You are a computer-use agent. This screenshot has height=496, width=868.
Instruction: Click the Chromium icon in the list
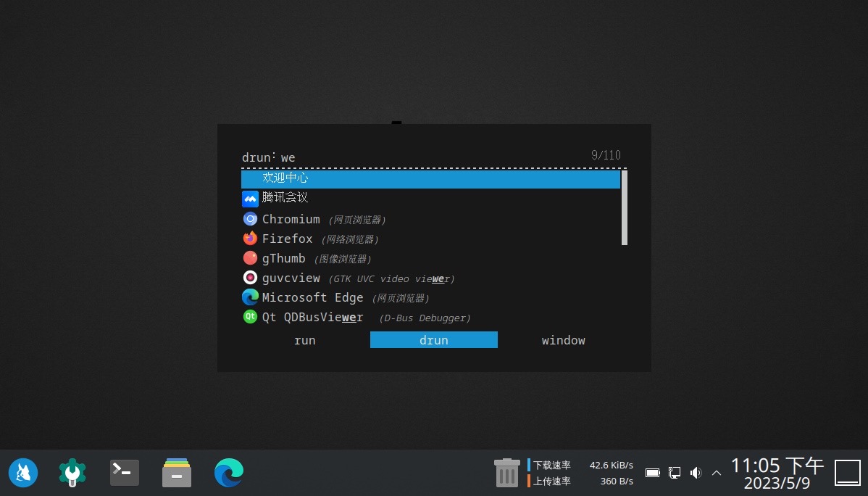click(250, 219)
